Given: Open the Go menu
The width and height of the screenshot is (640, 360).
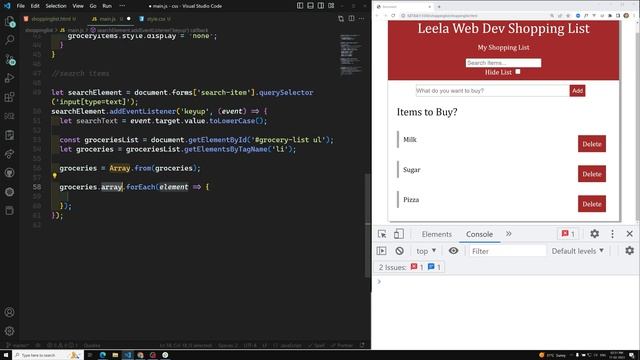Looking at the screenshot, I should coord(93,6).
